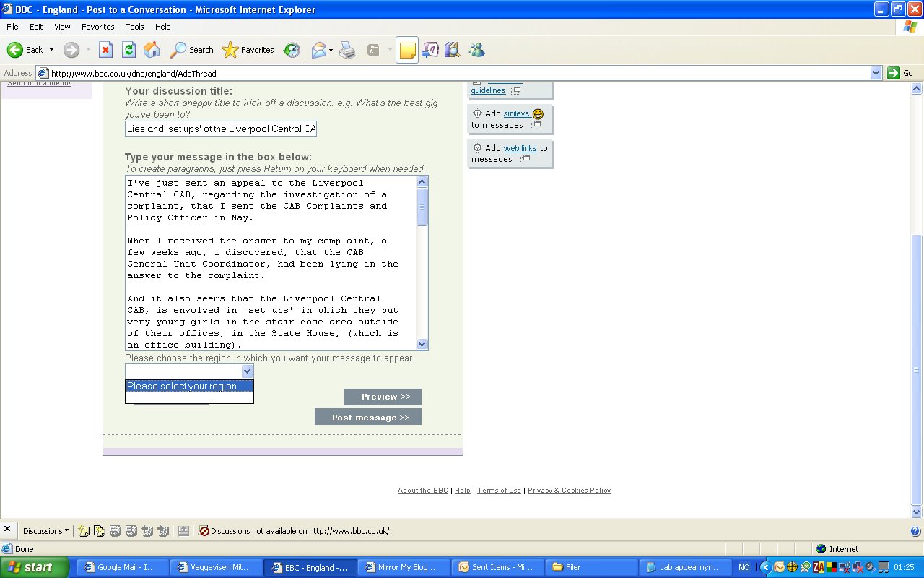
Task: Click the address bar URL field
Action: [x=459, y=73]
